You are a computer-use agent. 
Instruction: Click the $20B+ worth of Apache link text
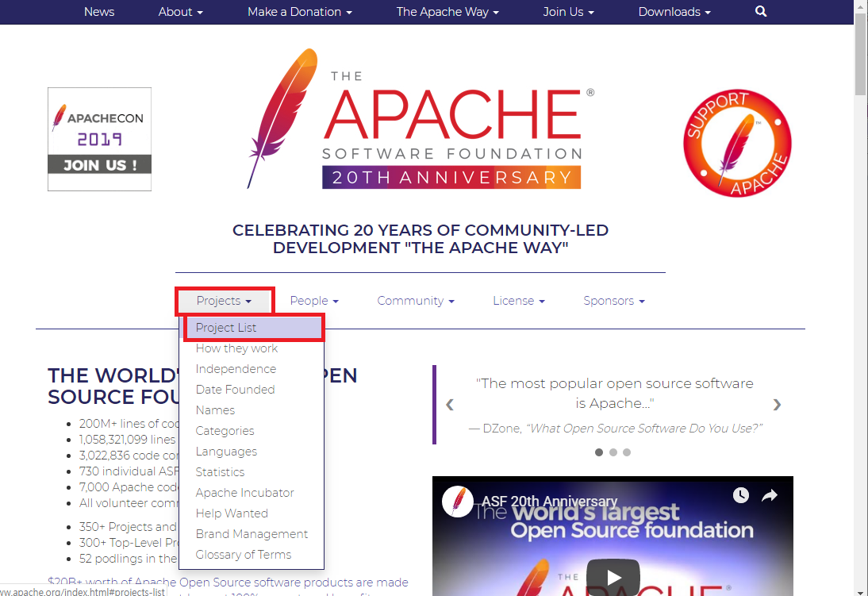pyautogui.click(x=228, y=583)
